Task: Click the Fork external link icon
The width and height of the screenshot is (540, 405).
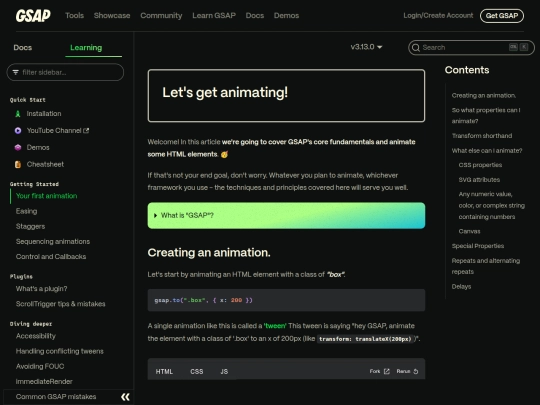Action: [387, 371]
